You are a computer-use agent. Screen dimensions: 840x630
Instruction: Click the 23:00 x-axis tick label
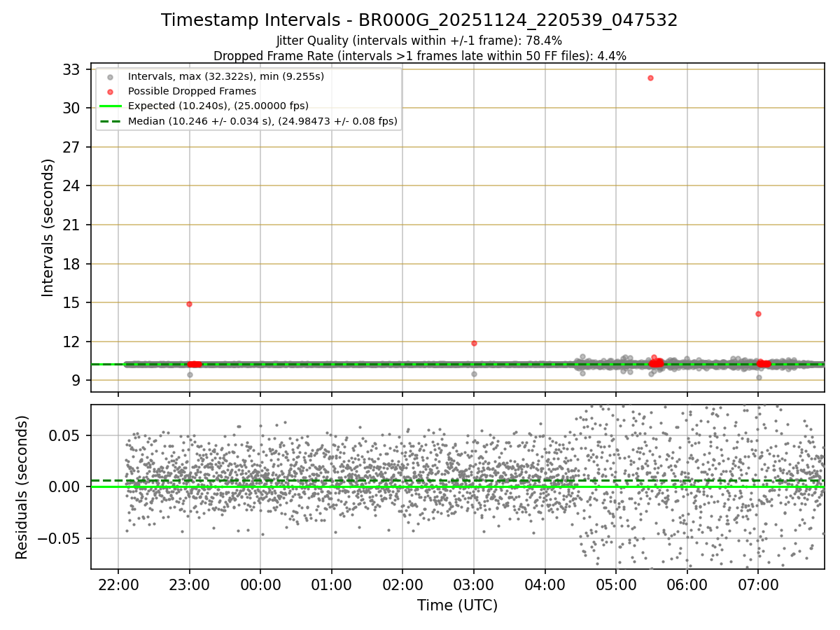pyautogui.click(x=189, y=584)
